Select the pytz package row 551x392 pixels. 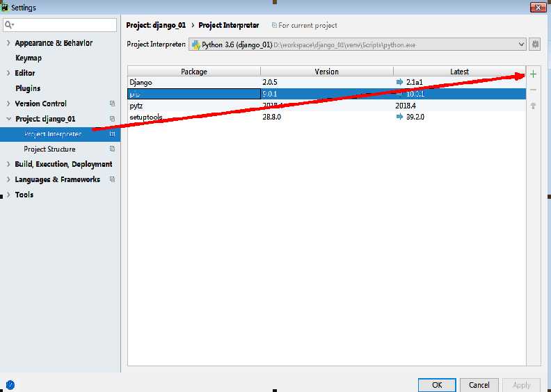(x=327, y=105)
